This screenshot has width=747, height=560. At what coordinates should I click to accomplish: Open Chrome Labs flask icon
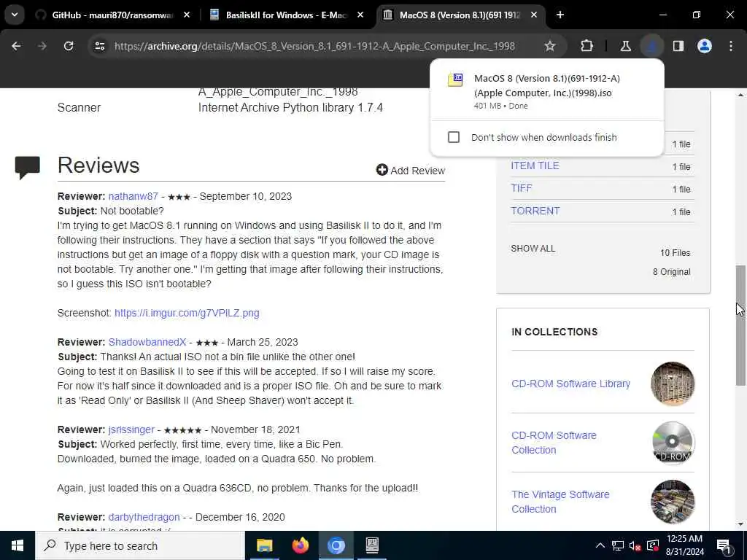click(625, 46)
